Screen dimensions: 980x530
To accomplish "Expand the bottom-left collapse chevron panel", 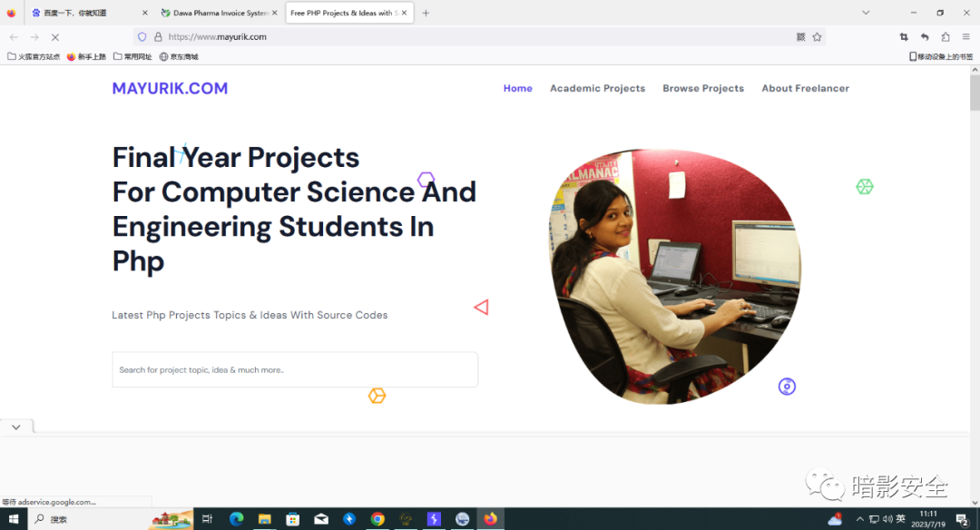I will coord(16,427).
